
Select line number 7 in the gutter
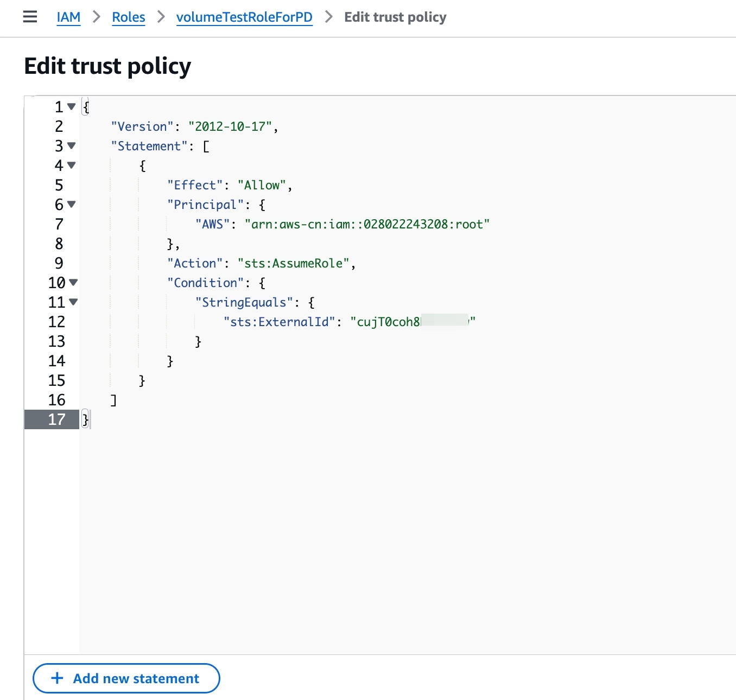59,224
